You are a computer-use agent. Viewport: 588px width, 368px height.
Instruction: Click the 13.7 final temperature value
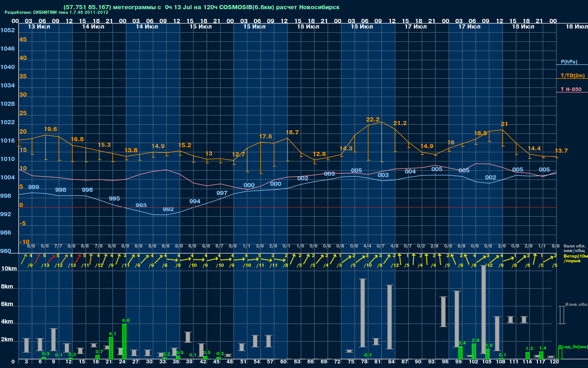pyautogui.click(x=561, y=151)
